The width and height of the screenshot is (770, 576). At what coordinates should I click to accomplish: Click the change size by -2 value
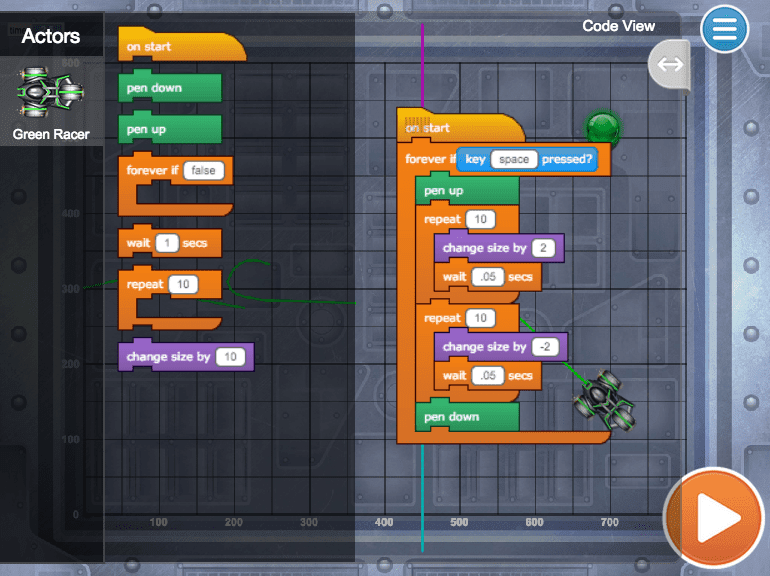click(545, 347)
